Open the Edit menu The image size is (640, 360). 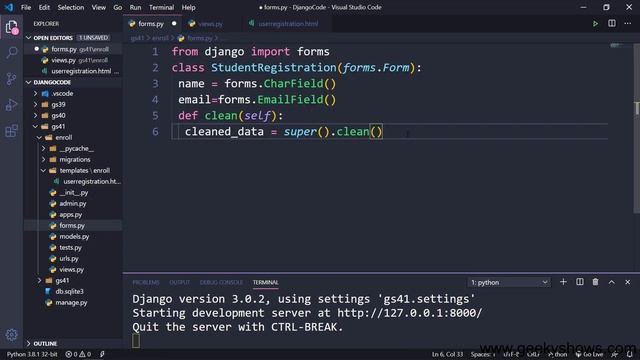44,7
